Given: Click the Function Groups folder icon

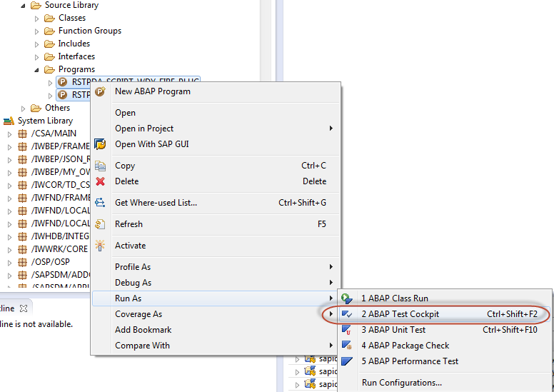Looking at the screenshot, I should [49, 31].
